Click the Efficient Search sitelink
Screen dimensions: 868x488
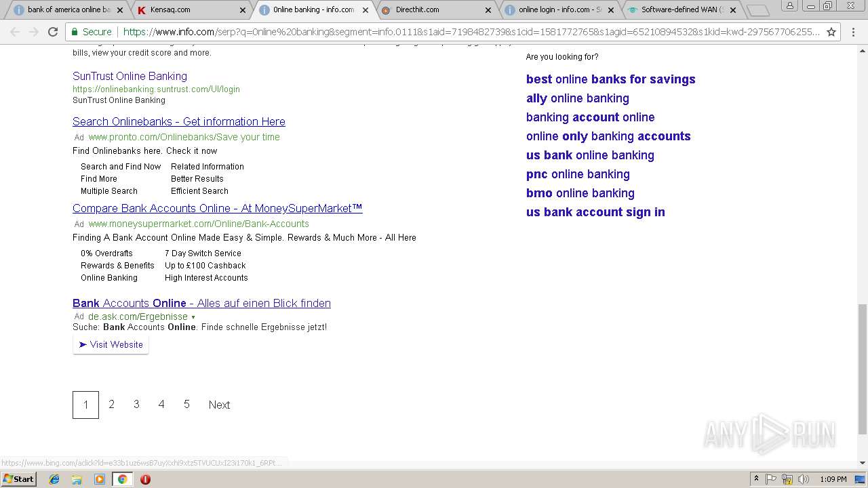click(199, 190)
